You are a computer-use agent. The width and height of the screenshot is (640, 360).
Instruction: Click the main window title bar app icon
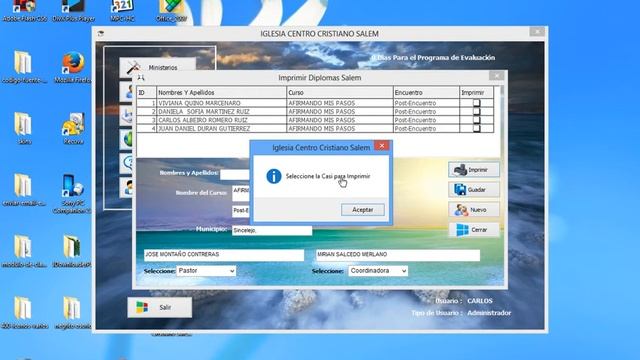pyautogui.click(x=101, y=33)
